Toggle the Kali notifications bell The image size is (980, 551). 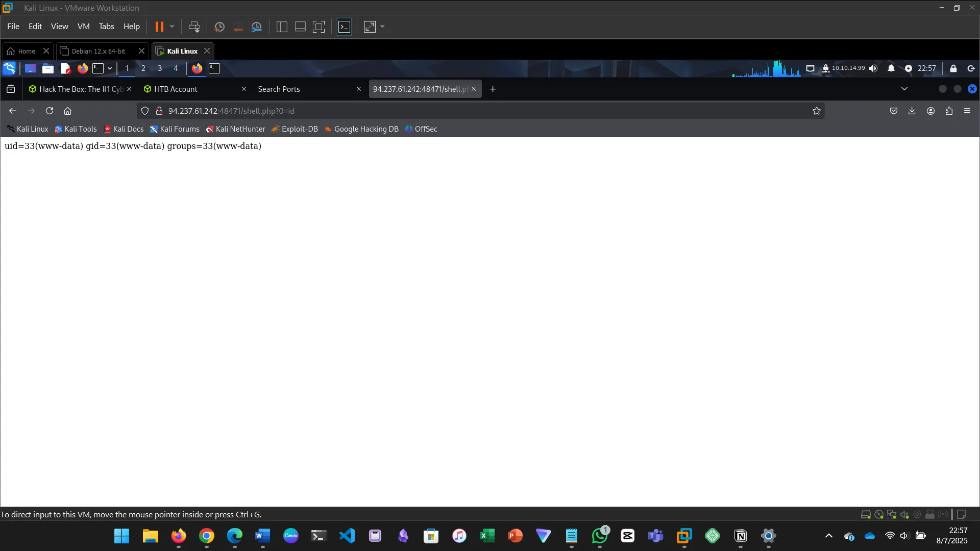coord(891,68)
